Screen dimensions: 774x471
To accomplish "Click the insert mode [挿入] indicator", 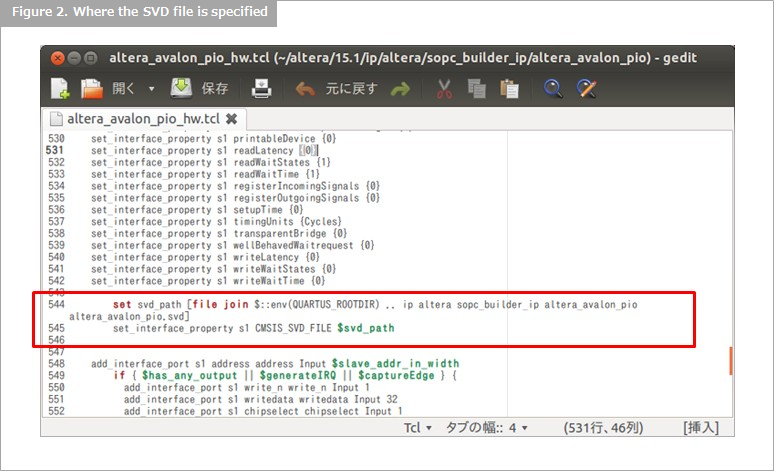I will coord(700,427).
